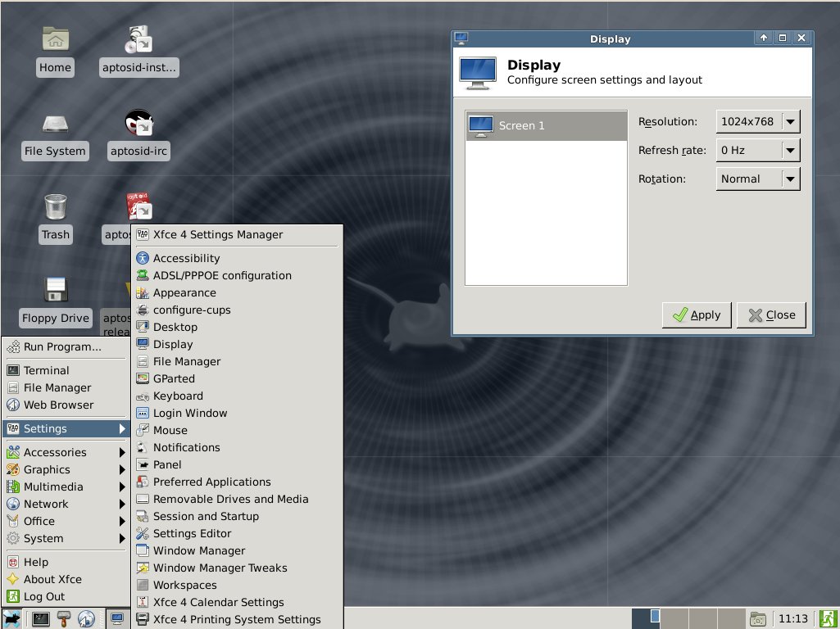Open Desktop settings
Viewport: 840px width, 629px height.
point(237,327)
